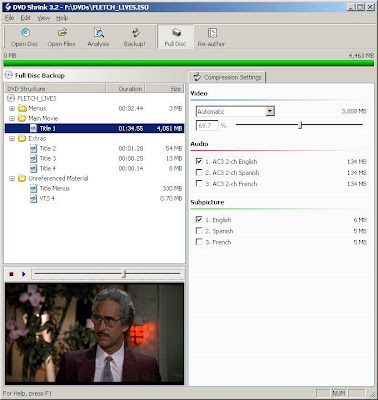378x400 pixels.
Task: Enable AC3 2-ch French audio
Action: tap(199, 183)
